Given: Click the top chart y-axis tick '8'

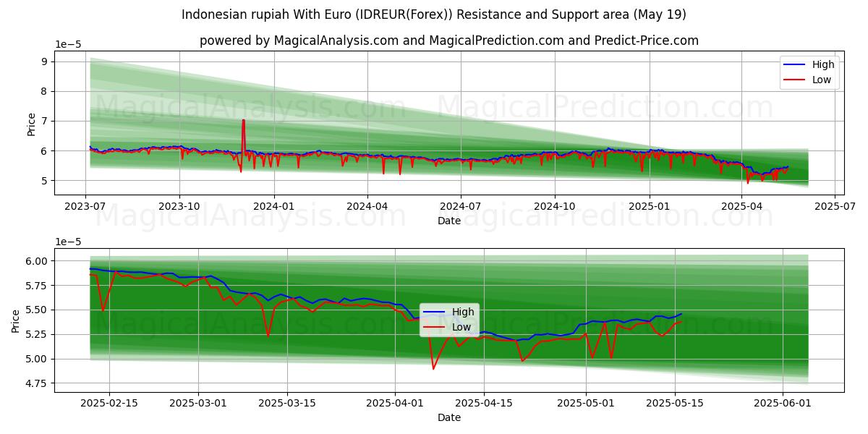Looking at the screenshot, I should pyautogui.click(x=44, y=91).
